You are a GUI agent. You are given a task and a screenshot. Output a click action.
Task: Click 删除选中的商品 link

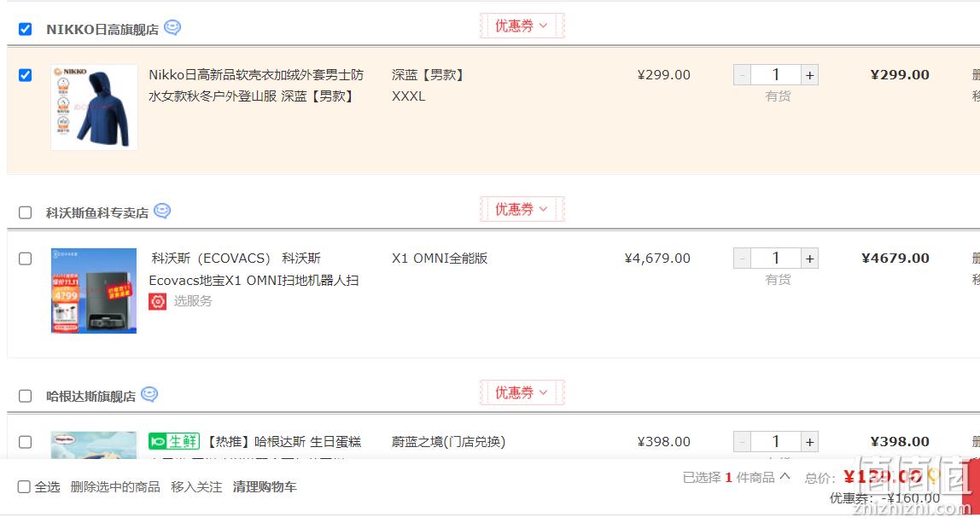click(x=115, y=487)
